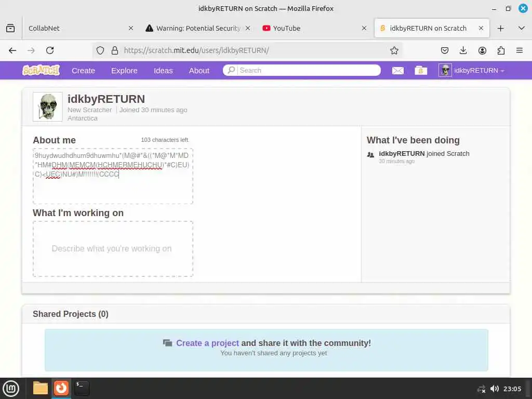Open the My Stuff folder icon

click(x=421, y=70)
